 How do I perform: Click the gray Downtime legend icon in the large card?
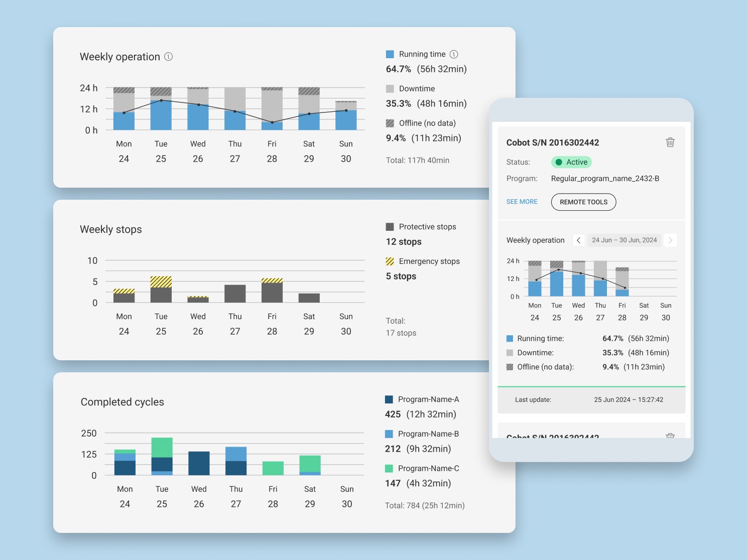point(390,89)
